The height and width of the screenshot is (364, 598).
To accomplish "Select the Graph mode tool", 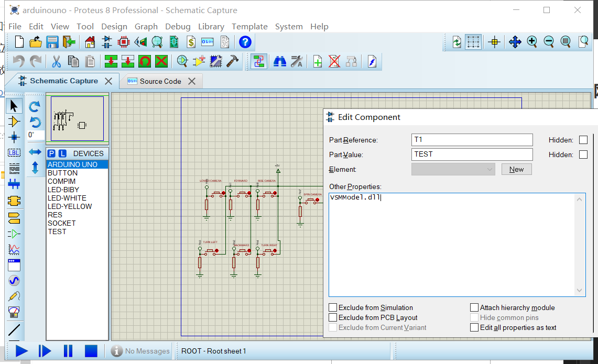I will pos(14,250).
